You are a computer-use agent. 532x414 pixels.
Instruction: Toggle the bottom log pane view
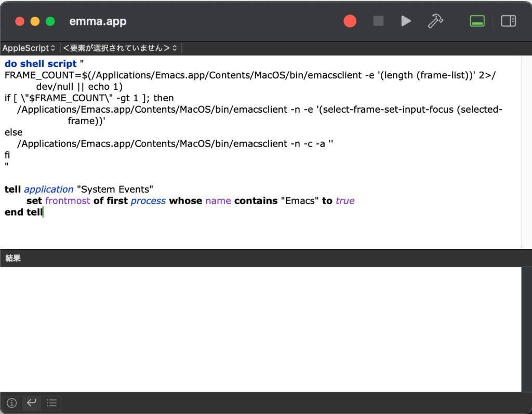tap(477, 21)
